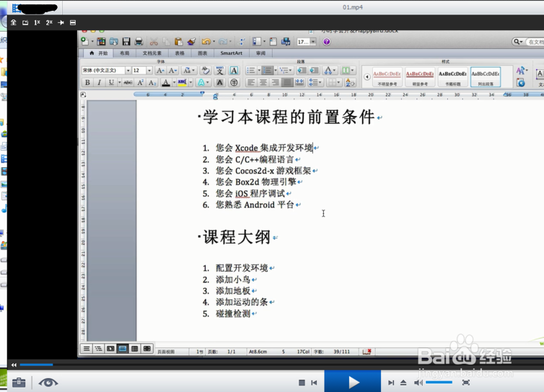
Task: Toggle justify text alignment
Action: click(x=287, y=82)
